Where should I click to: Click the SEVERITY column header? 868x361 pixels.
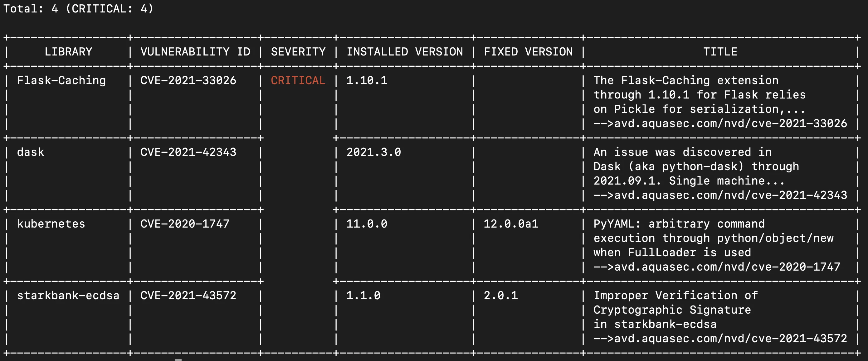(298, 51)
